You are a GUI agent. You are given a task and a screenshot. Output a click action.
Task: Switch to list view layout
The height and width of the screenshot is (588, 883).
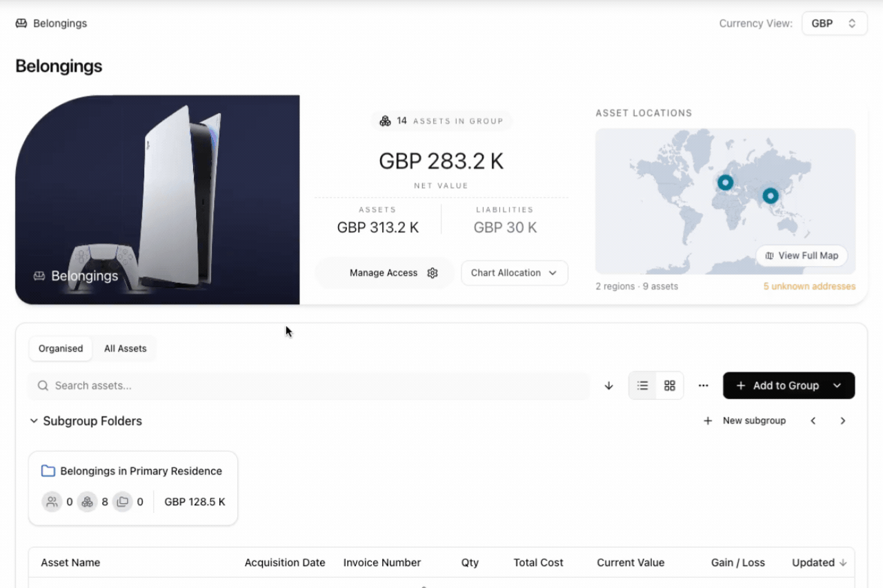(x=643, y=386)
